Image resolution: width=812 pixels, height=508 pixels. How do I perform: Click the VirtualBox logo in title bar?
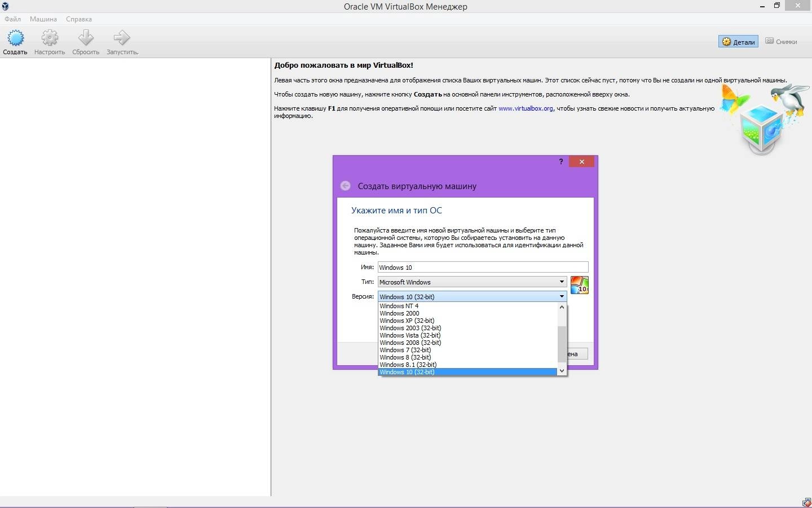tap(5, 6)
